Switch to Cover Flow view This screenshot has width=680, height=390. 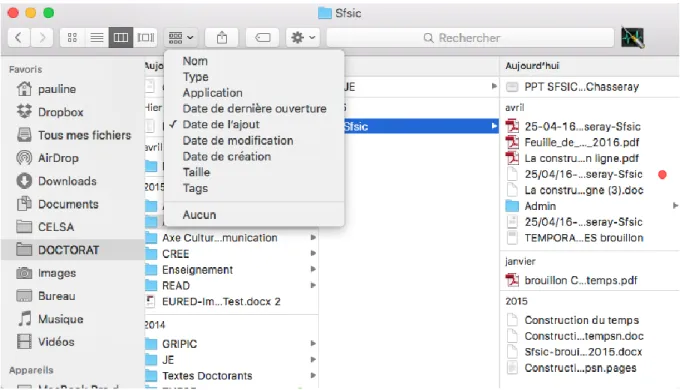click(x=145, y=38)
